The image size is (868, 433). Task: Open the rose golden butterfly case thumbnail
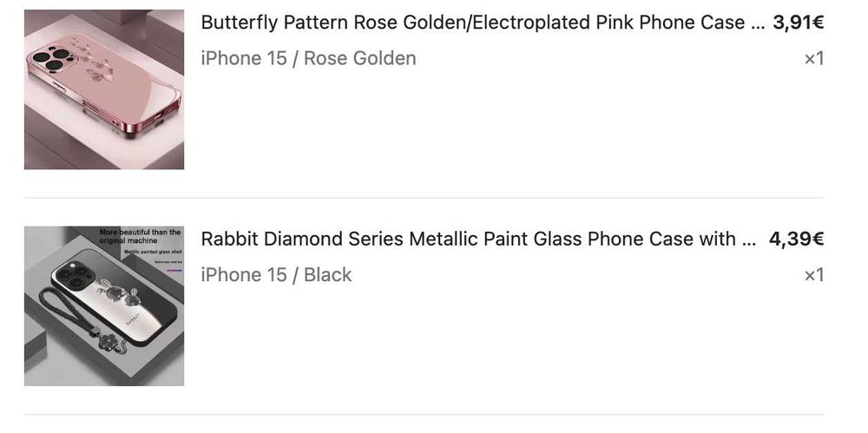coord(104,89)
